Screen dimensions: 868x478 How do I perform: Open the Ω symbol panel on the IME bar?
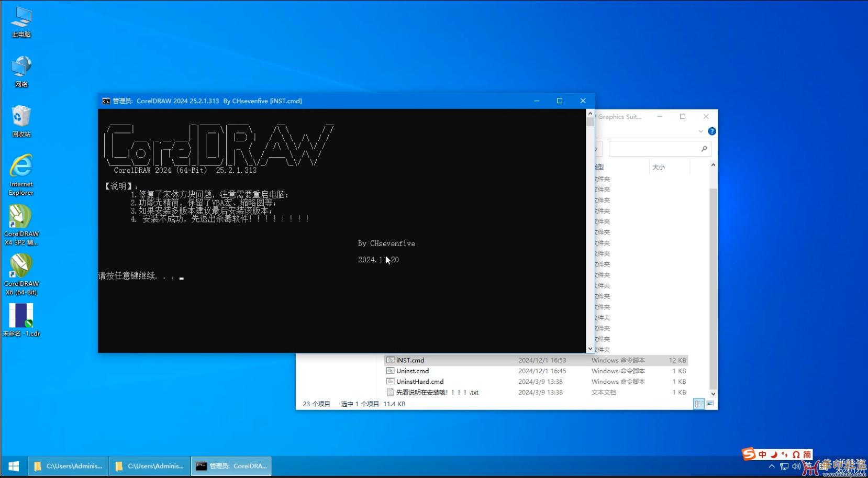tap(796, 454)
